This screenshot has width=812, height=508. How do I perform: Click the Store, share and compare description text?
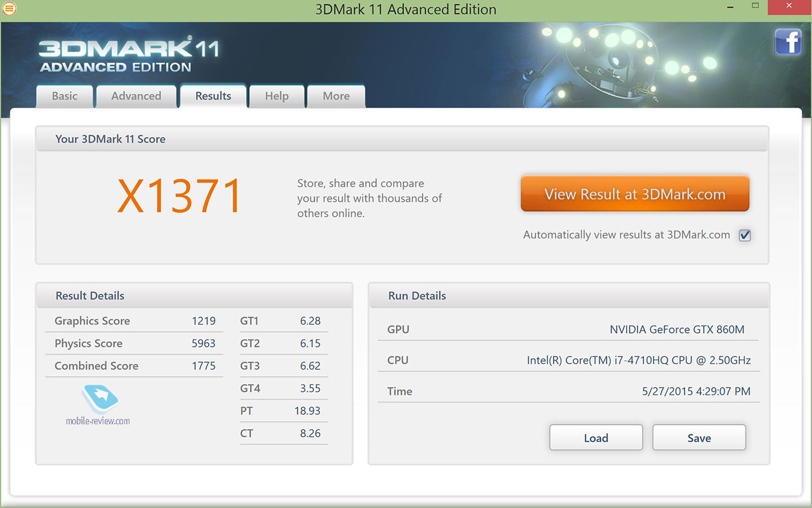tap(369, 199)
